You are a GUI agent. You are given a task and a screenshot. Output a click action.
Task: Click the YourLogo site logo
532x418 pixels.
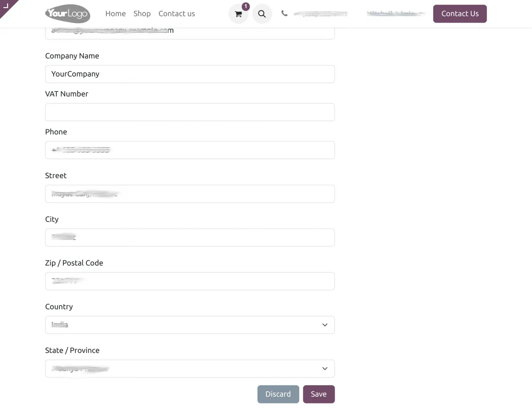pyautogui.click(x=67, y=14)
